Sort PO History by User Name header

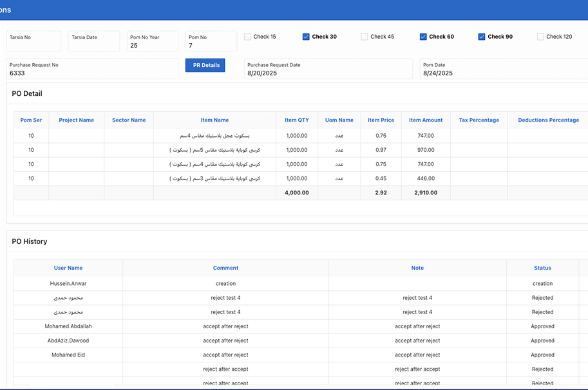tap(68, 268)
